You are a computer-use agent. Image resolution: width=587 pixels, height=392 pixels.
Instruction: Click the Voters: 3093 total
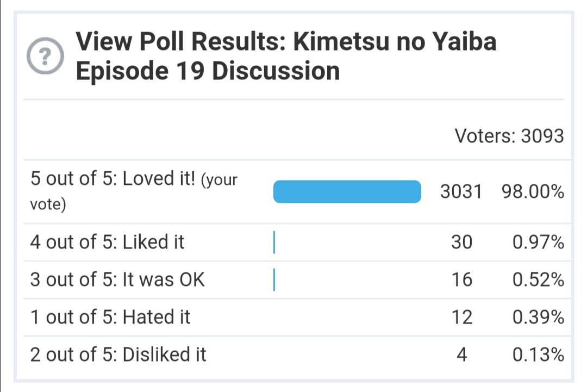coord(509,136)
